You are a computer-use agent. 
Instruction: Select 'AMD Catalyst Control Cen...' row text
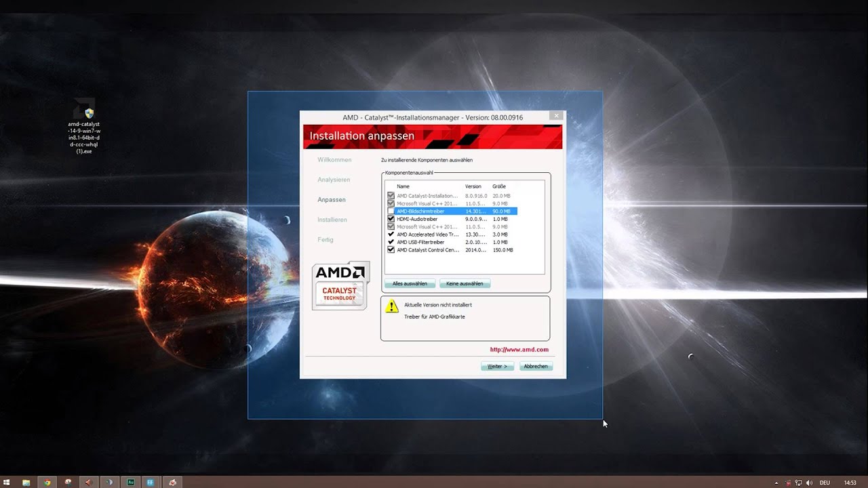pos(428,249)
